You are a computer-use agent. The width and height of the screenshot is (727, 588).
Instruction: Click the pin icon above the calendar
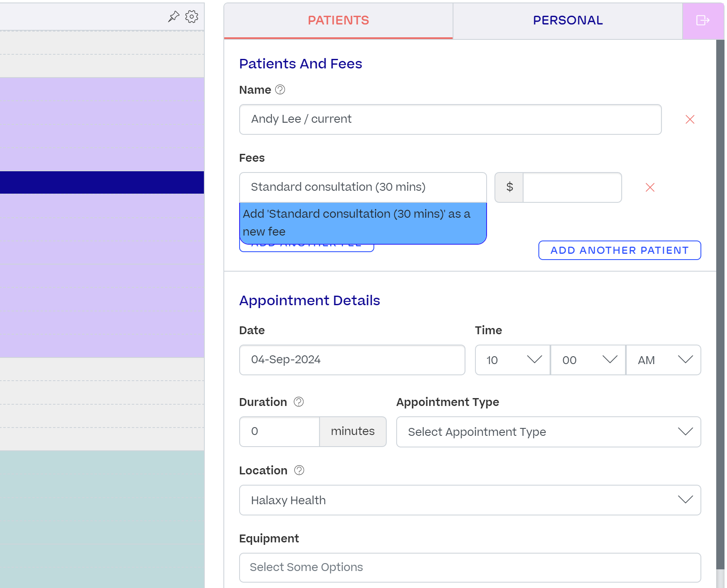pos(174,17)
